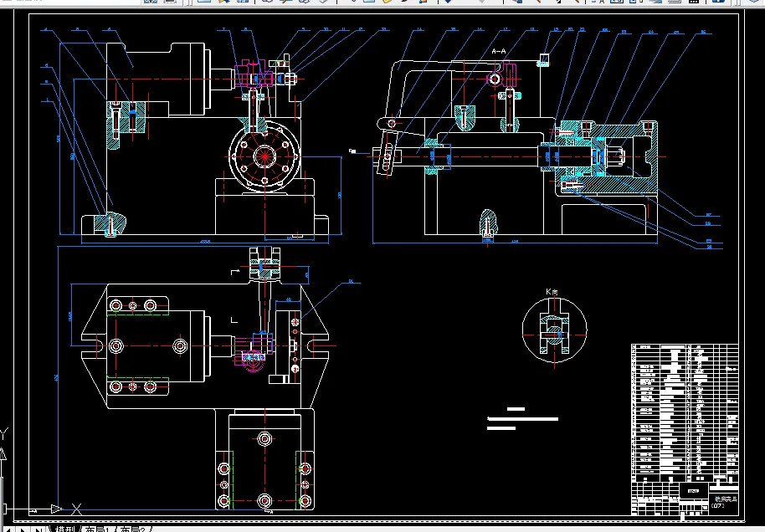Viewport: 765px width, 532px height.
Task: Click the next-tab scroll arrow
Action: (23, 529)
